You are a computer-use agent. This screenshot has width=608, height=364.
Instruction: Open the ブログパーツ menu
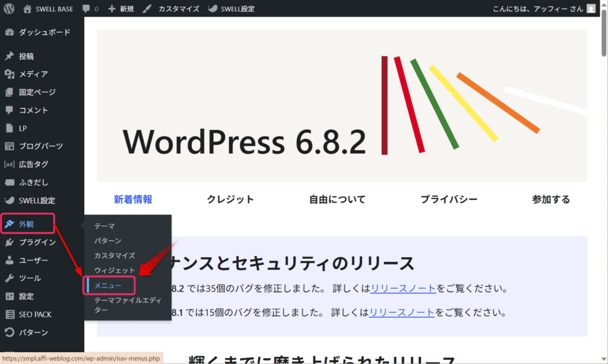(x=42, y=146)
